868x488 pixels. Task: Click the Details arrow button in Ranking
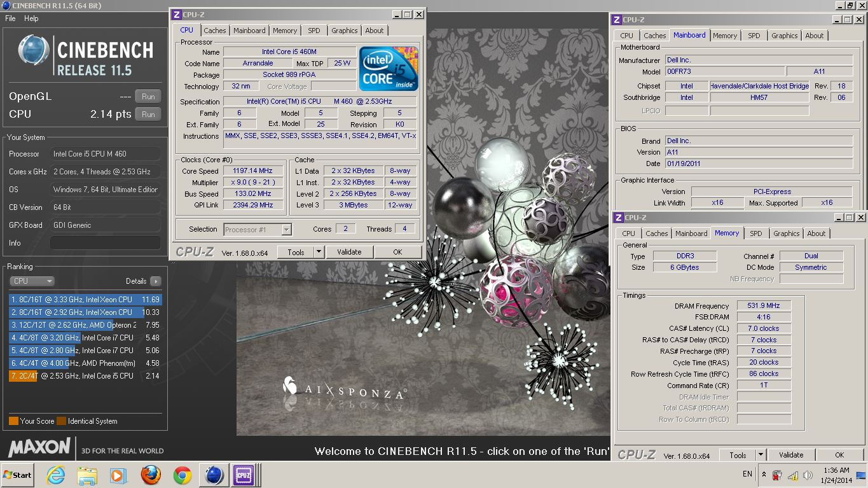pyautogui.click(x=155, y=281)
